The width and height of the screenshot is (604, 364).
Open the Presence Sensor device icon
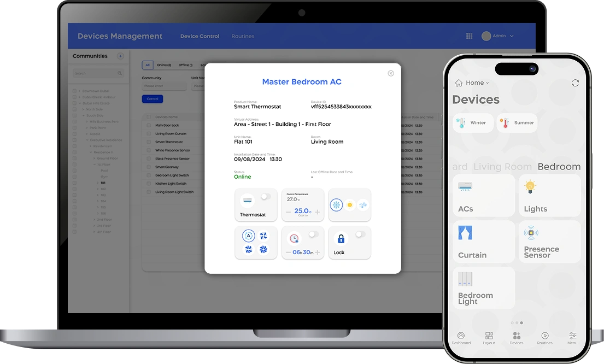[x=530, y=232]
